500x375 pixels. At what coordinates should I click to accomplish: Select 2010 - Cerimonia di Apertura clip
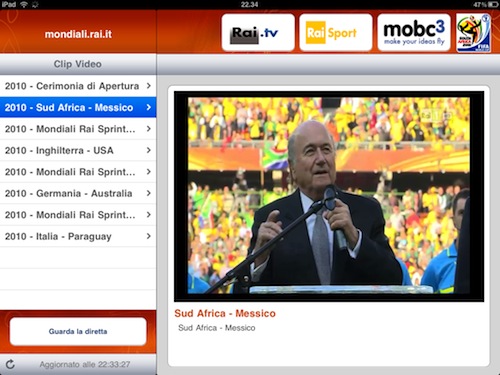point(78,86)
